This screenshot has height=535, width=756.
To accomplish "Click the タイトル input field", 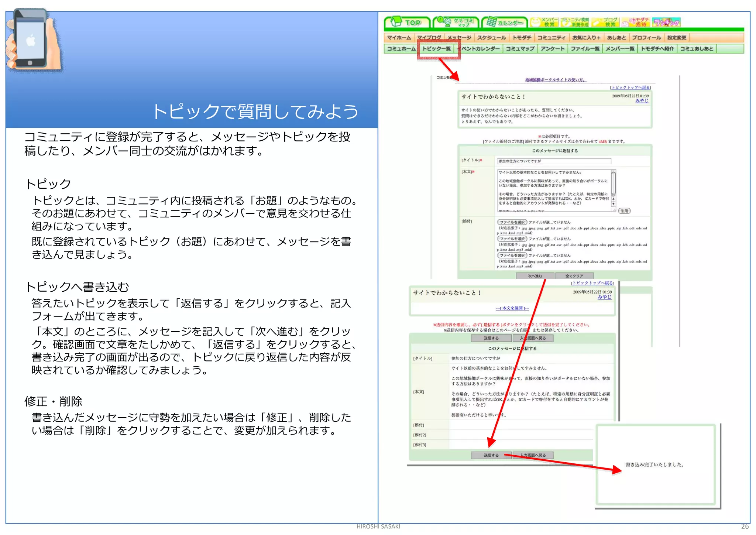I will (x=554, y=161).
